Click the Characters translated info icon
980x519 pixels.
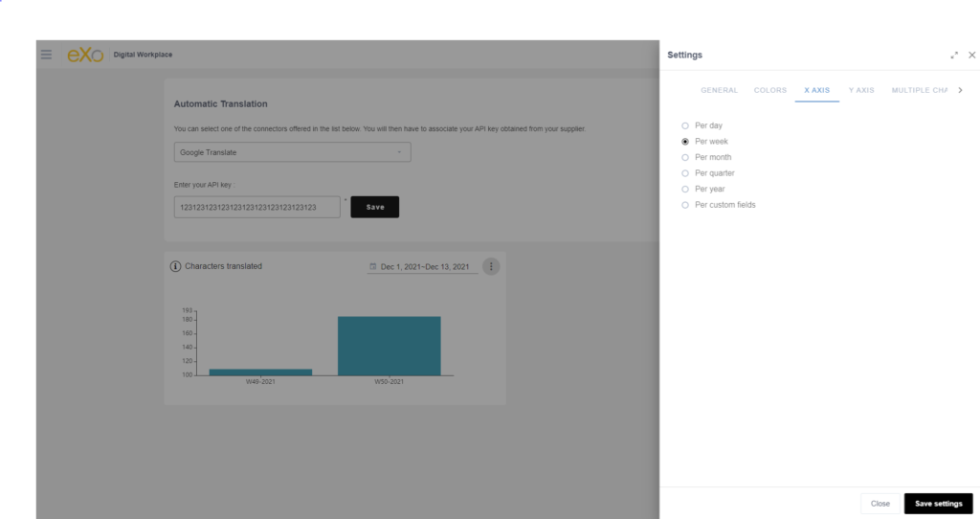[x=175, y=266]
